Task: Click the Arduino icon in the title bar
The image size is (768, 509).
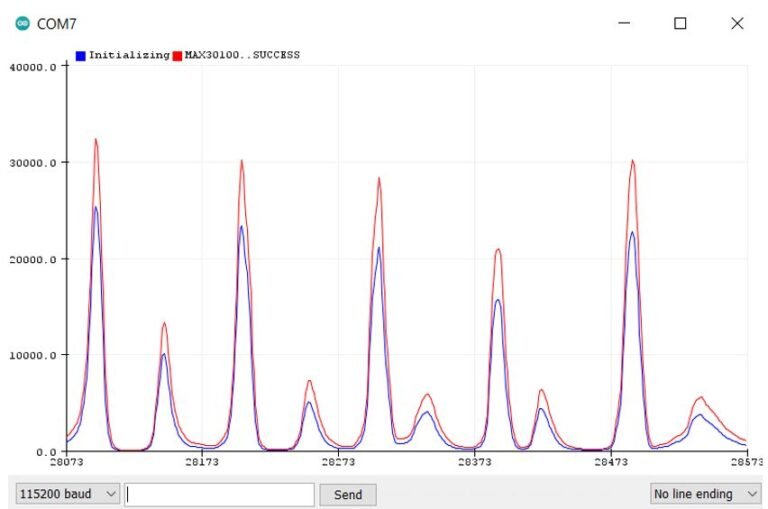Action: click(x=22, y=23)
